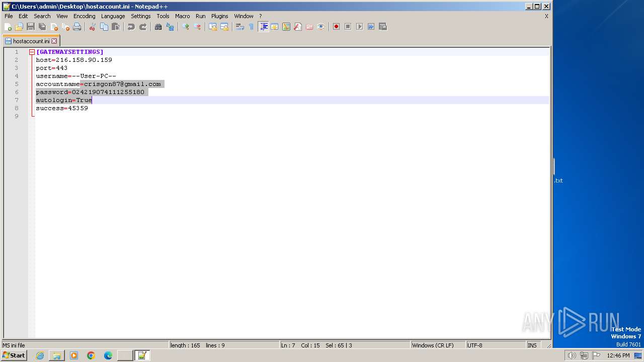644x362 pixels.
Task: Open the Run menu
Action: 201,16
